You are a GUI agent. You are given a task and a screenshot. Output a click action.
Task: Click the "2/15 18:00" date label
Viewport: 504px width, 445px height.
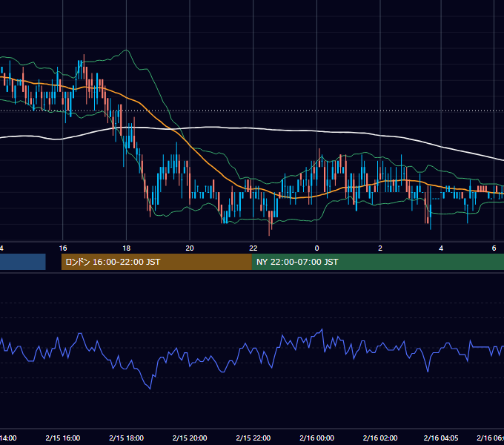[126, 438]
